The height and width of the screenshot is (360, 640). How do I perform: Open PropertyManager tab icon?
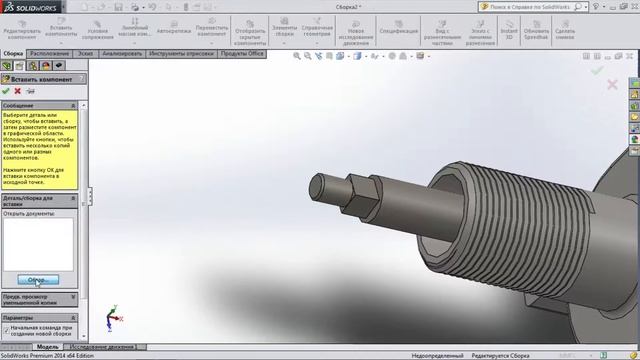20,66
